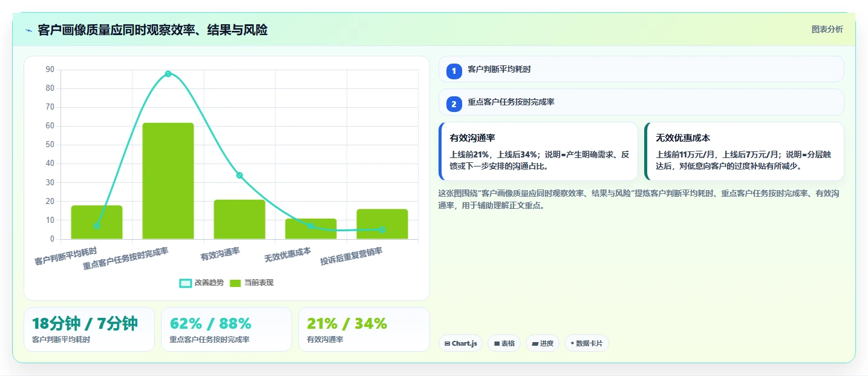Click the 21% / 34% stat card
The height and width of the screenshot is (376, 868).
[x=364, y=329]
